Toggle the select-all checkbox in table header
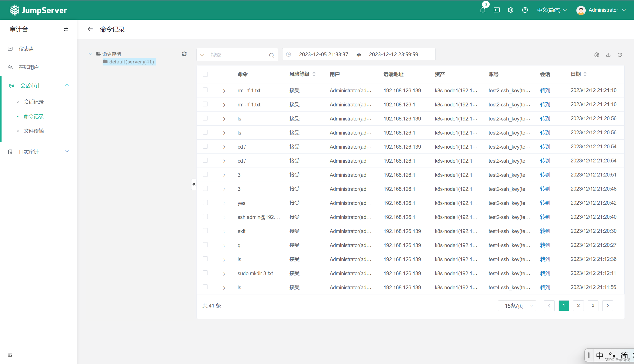 (205, 74)
